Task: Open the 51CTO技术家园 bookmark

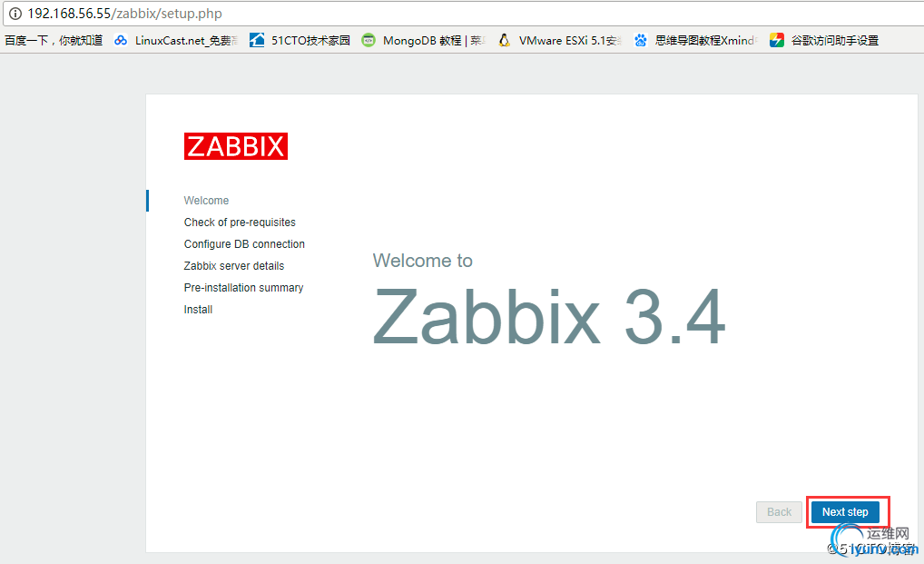Action: pyautogui.click(x=310, y=40)
